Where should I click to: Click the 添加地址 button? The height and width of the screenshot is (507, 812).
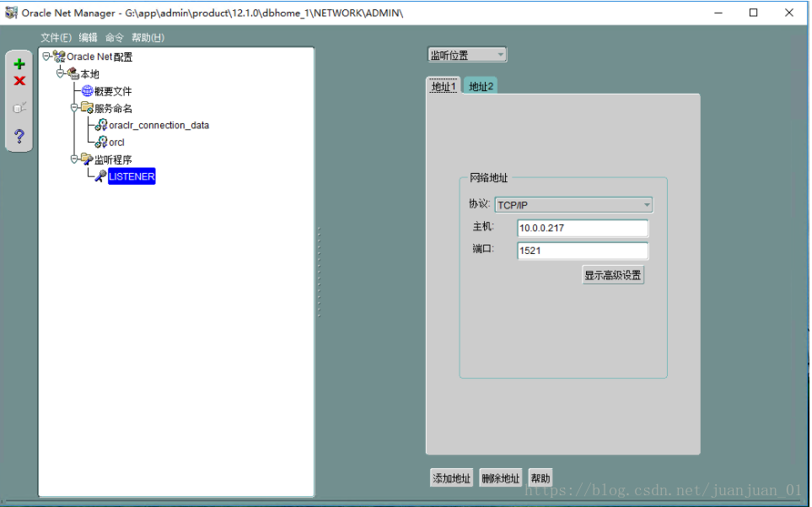click(x=452, y=478)
